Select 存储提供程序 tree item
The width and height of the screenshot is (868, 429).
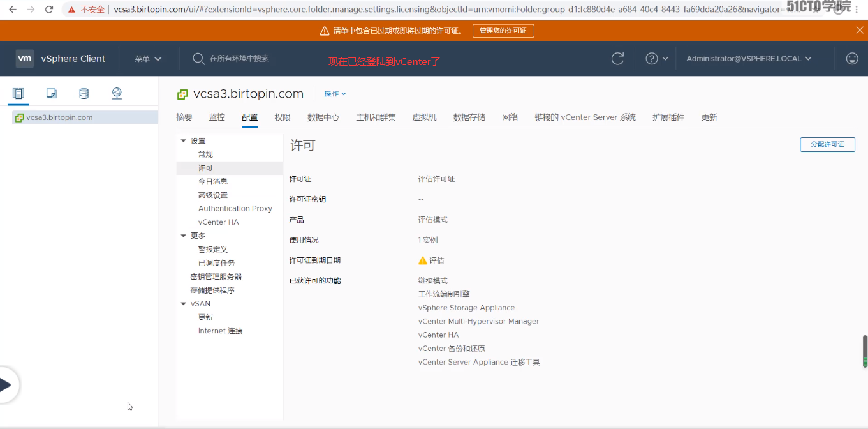[x=212, y=290]
